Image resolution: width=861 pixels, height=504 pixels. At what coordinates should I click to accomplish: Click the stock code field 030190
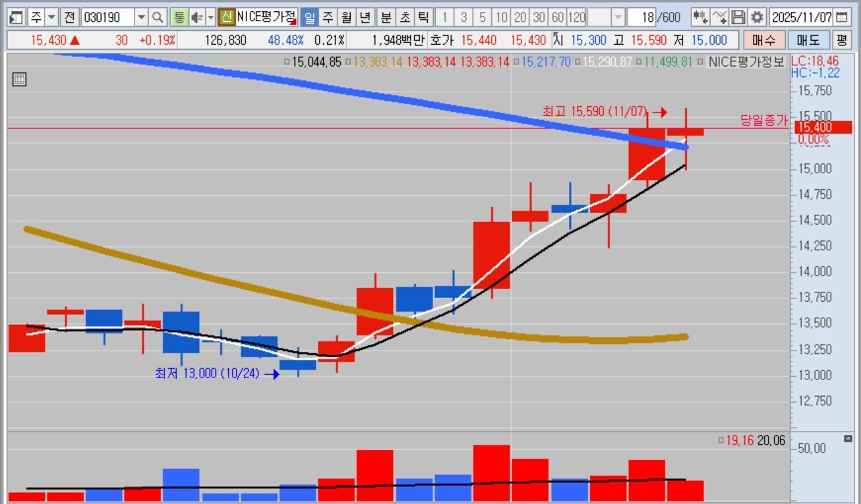tap(108, 17)
